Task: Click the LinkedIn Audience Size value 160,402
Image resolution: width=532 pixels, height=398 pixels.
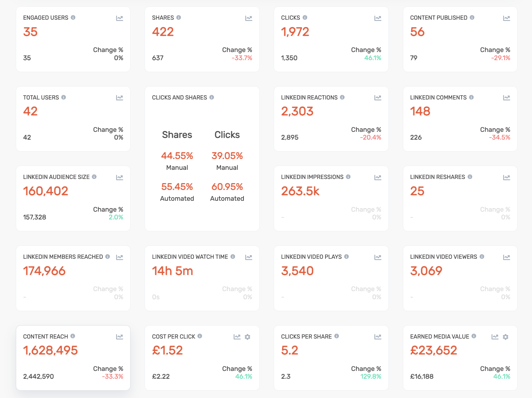Action: coord(46,191)
